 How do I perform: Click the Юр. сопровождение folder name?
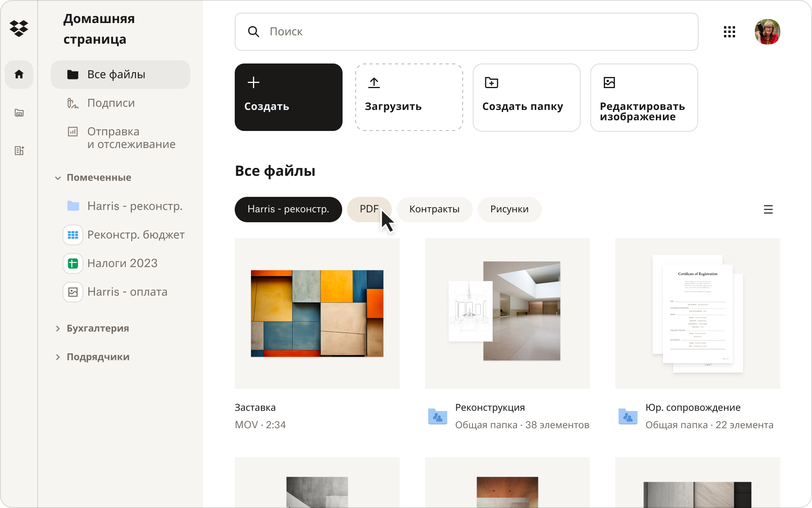click(693, 408)
